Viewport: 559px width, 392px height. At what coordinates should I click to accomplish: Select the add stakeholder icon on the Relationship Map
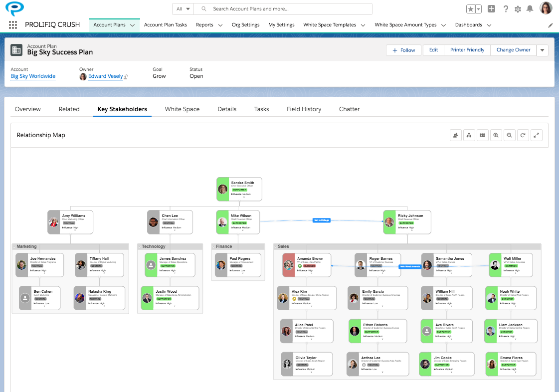455,135
